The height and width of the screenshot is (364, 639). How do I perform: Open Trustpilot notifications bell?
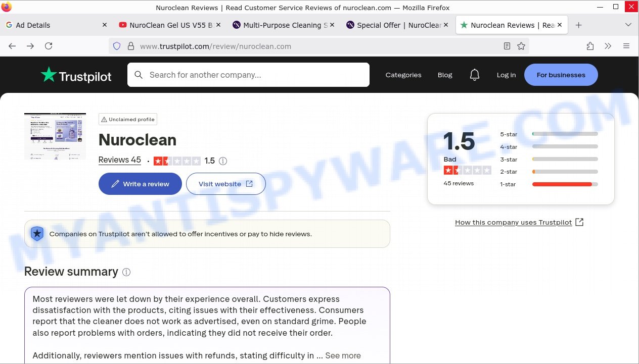474,75
